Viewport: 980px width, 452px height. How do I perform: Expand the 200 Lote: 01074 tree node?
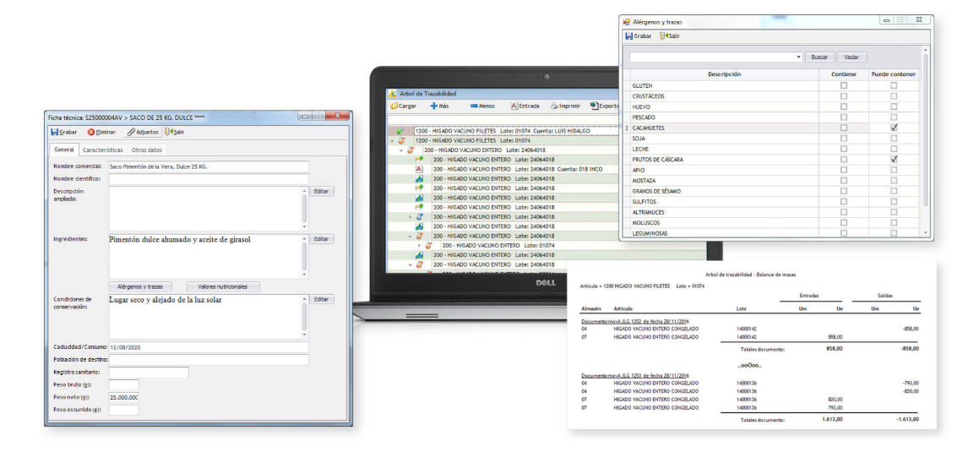coord(419,246)
